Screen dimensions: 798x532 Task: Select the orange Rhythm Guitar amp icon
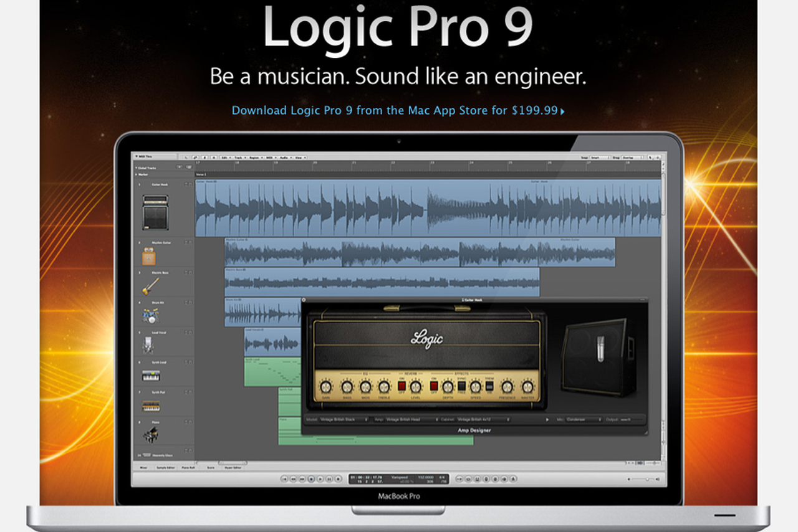click(x=150, y=257)
